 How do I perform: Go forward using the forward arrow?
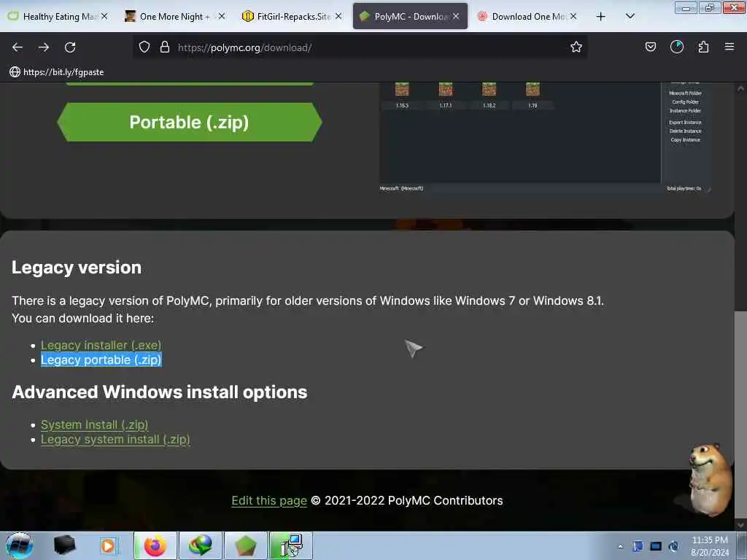click(x=44, y=47)
